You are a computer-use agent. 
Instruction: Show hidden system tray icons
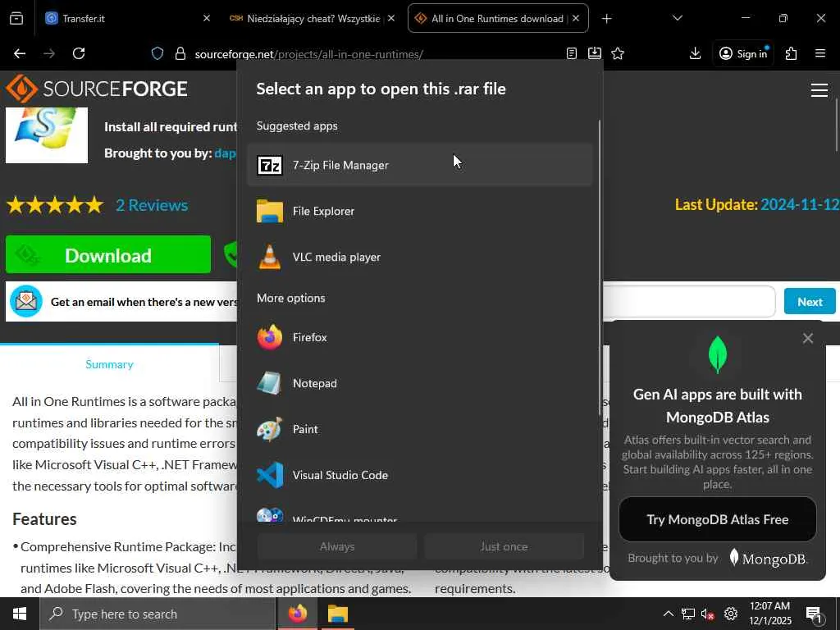(x=668, y=614)
